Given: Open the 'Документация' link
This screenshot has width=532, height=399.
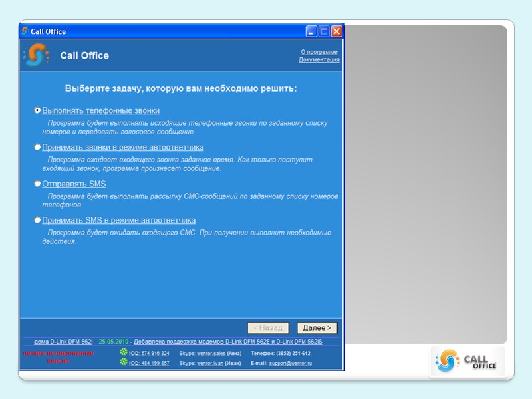Looking at the screenshot, I should [319, 59].
